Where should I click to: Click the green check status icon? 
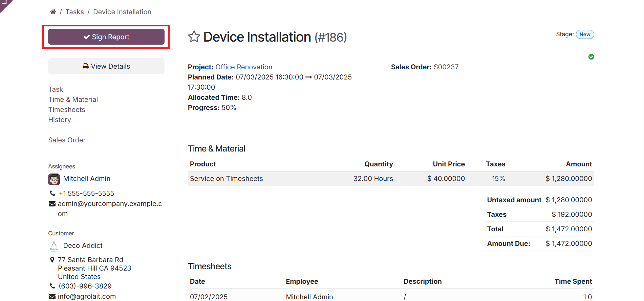coord(591,57)
